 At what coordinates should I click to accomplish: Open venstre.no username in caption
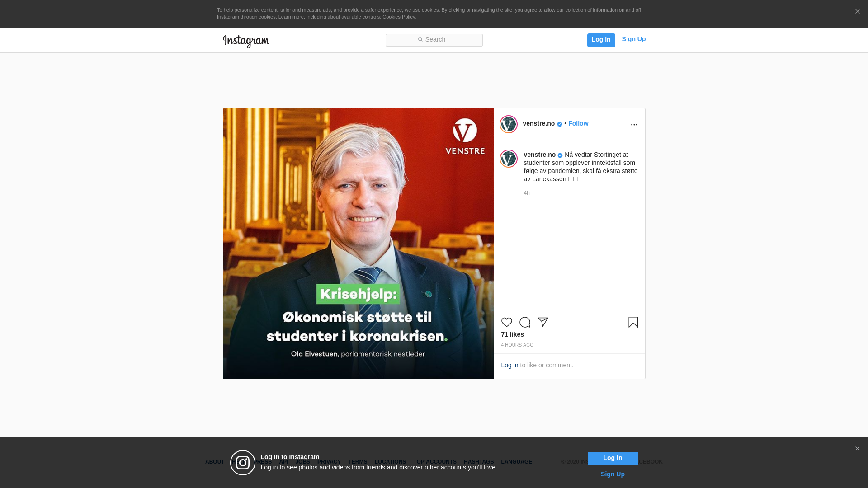[539, 155]
